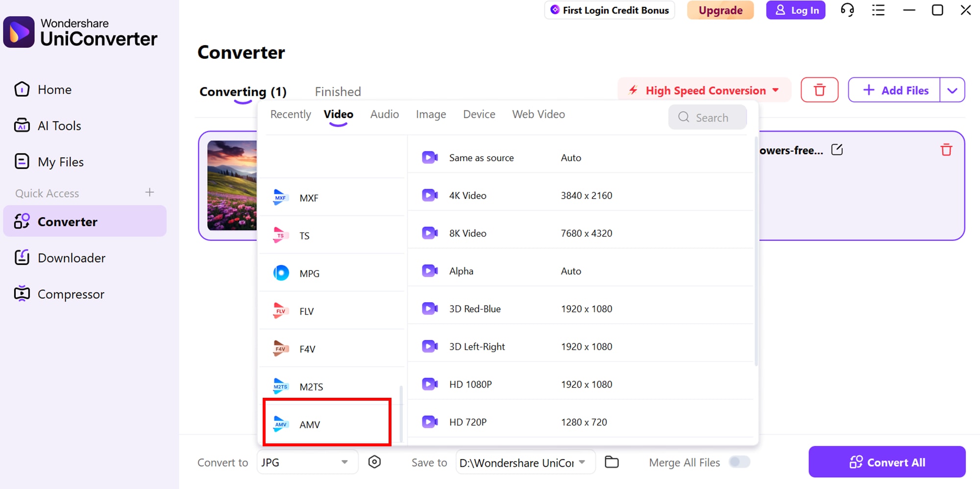Select the 8K Video 7680 x 4320 preset
Image resolution: width=980 pixels, height=489 pixels.
click(581, 233)
